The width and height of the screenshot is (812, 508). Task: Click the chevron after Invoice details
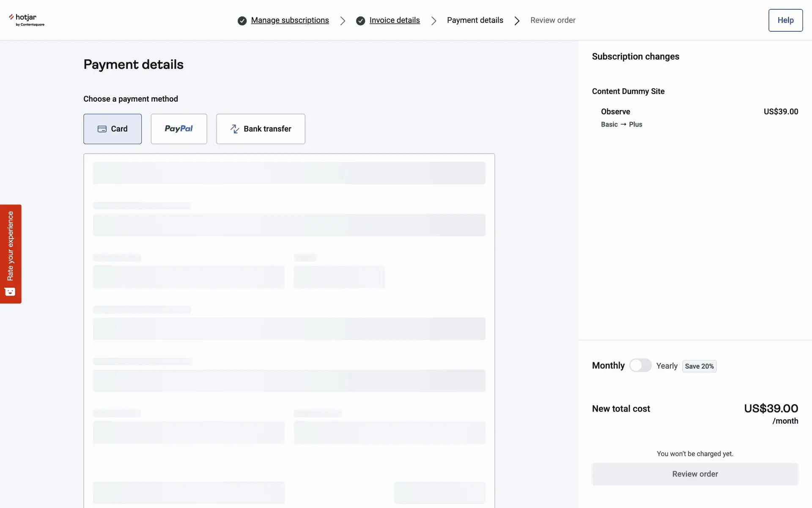point(433,21)
